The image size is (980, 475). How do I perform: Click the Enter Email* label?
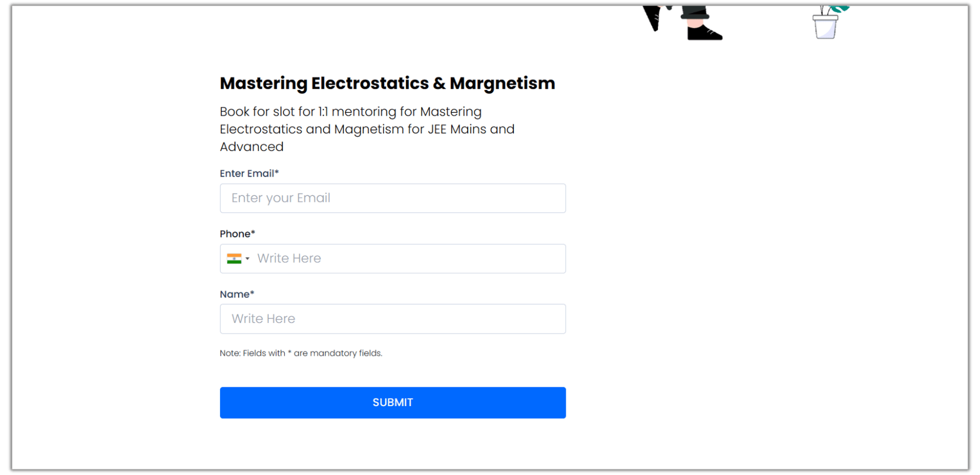coord(249,173)
